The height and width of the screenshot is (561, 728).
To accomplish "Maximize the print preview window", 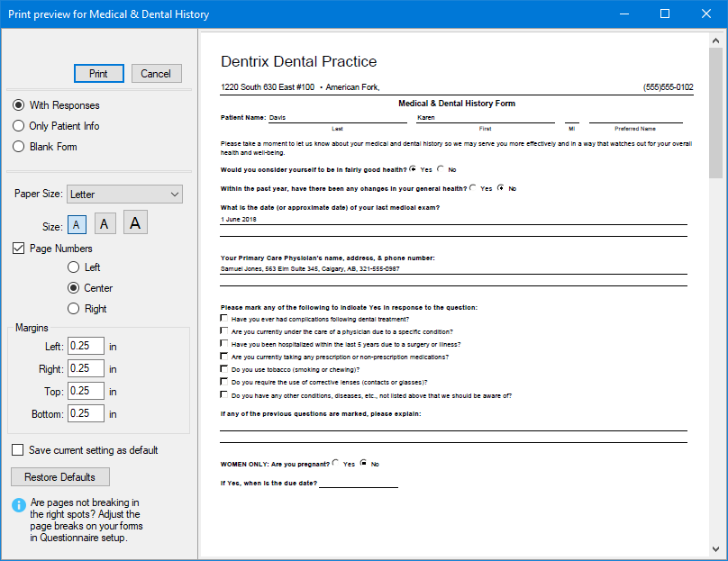I will pyautogui.click(x=665, y=14).
